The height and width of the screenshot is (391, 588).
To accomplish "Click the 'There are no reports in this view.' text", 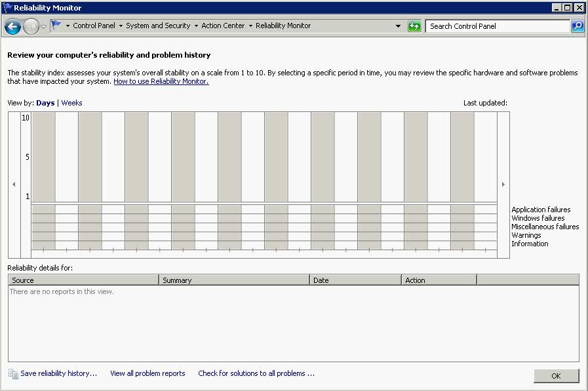I will (62, 291).
